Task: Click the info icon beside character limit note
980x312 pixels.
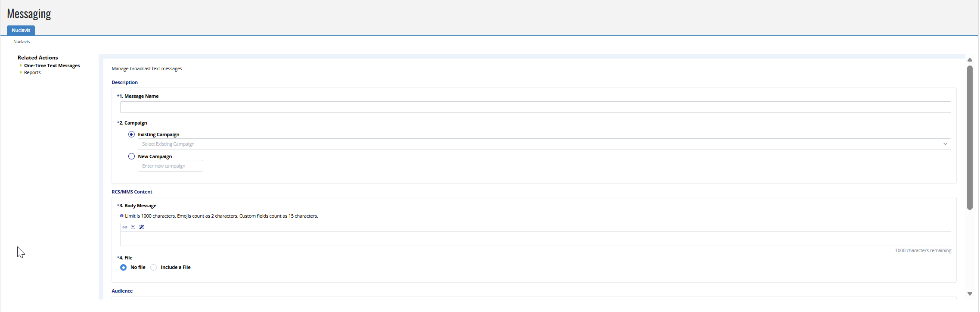Action: 122,216
